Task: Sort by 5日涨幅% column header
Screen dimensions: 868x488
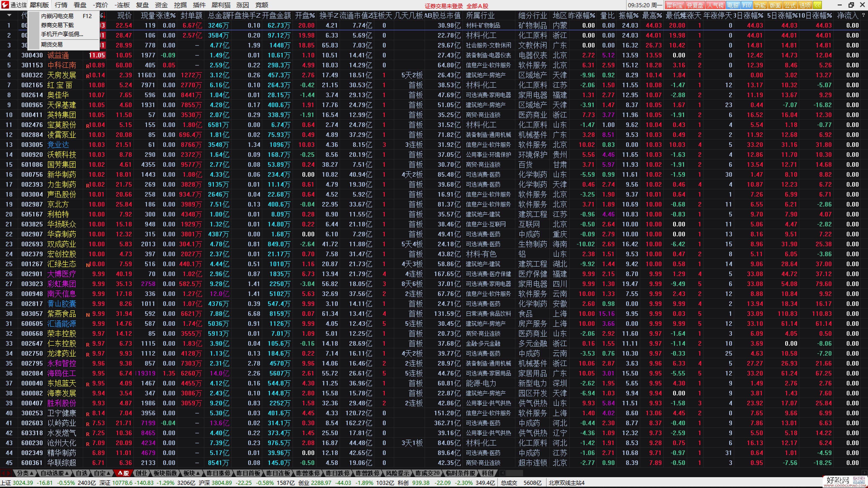Action: pos(782,15)
